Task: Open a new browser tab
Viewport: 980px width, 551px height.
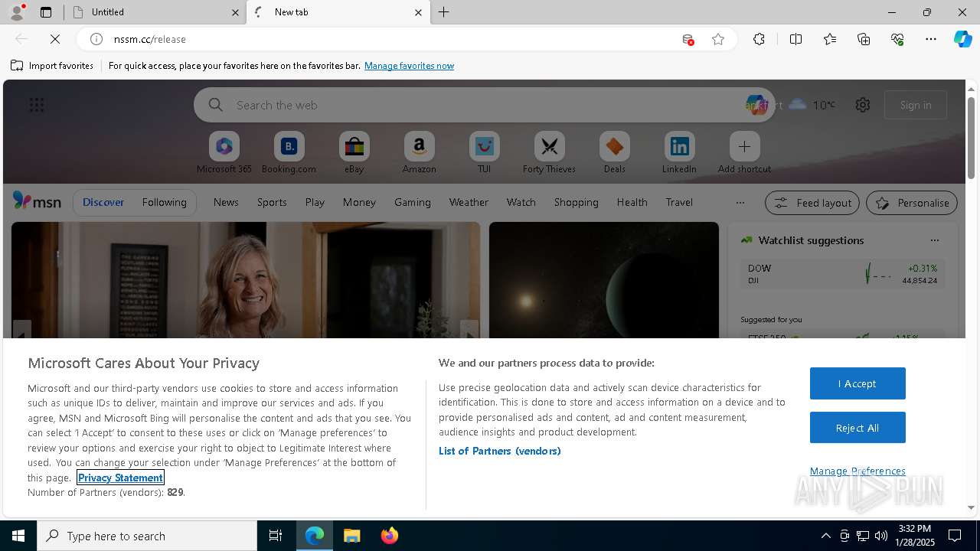Action: (x=444, y=12)
